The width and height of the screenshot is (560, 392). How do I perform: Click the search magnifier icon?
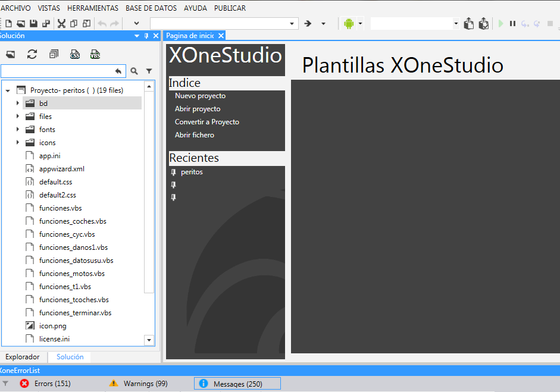click(134, 71)
